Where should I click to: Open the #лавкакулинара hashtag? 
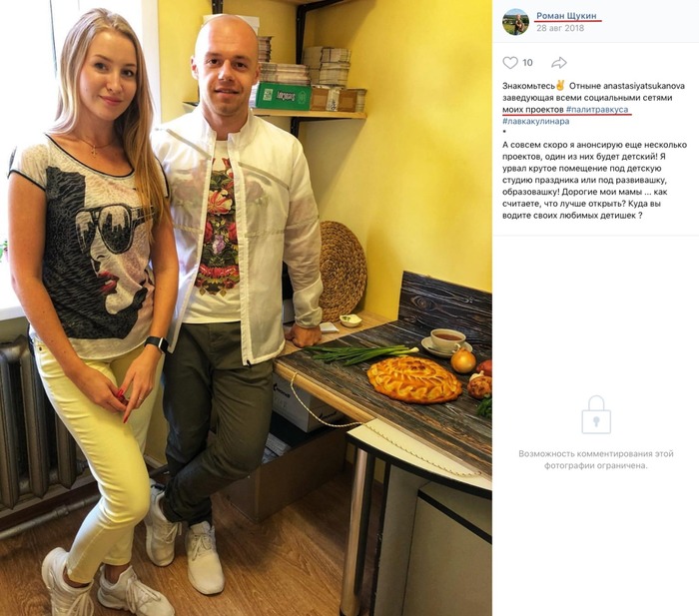point(536,121)
